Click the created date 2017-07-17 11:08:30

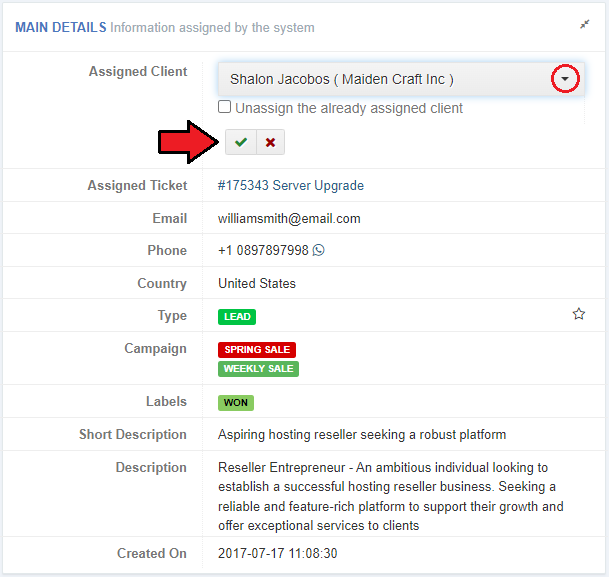click(x=278, y=553)
